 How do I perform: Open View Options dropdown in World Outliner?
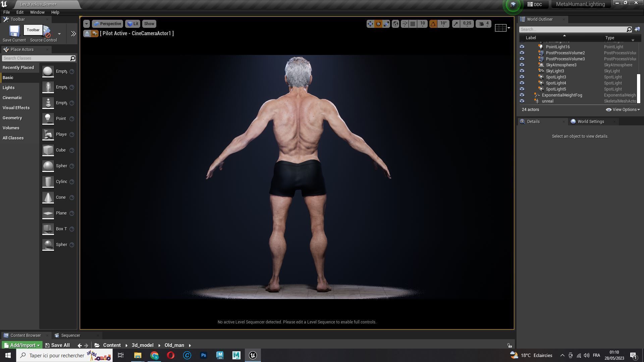623,110
